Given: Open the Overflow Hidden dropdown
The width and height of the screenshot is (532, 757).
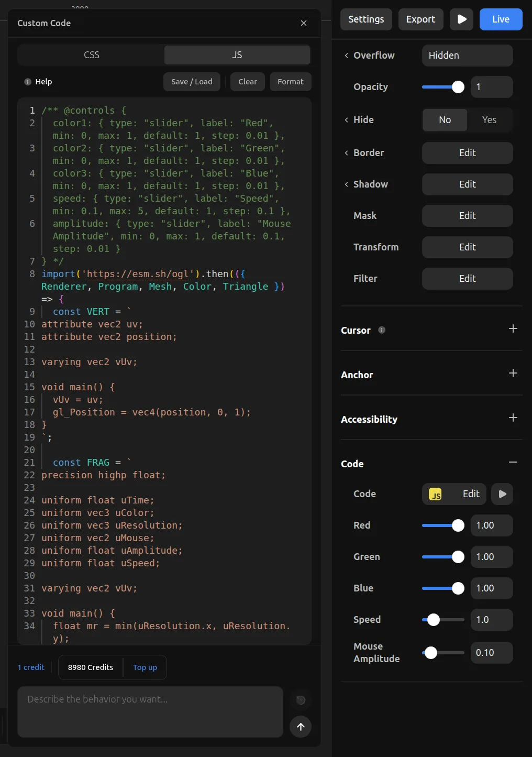Looking at the screenshot, I should pyautogui.click(x=467, y=56).
